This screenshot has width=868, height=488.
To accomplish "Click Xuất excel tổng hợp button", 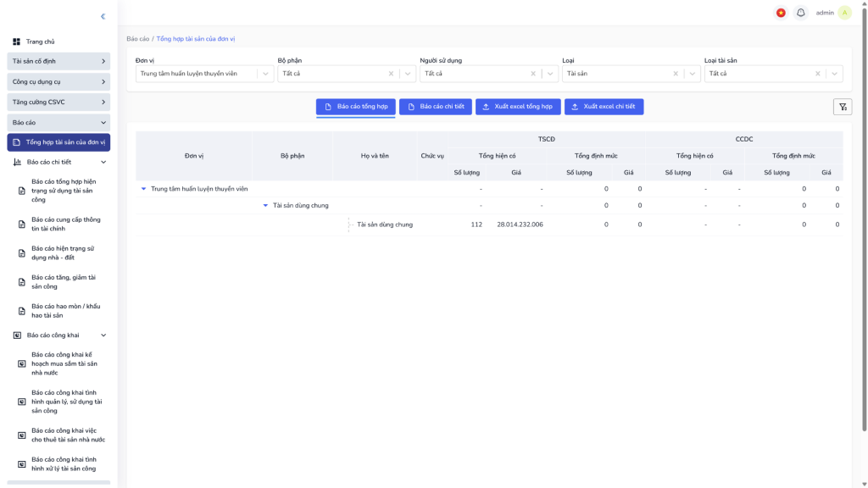I will tap(517, 107).
